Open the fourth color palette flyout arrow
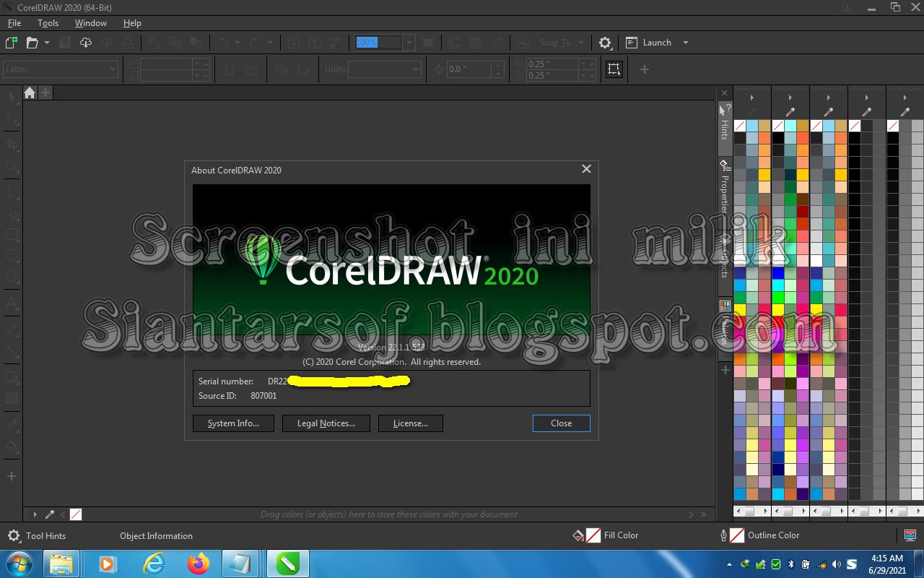 pyautogui.click(x=867, y=98)
